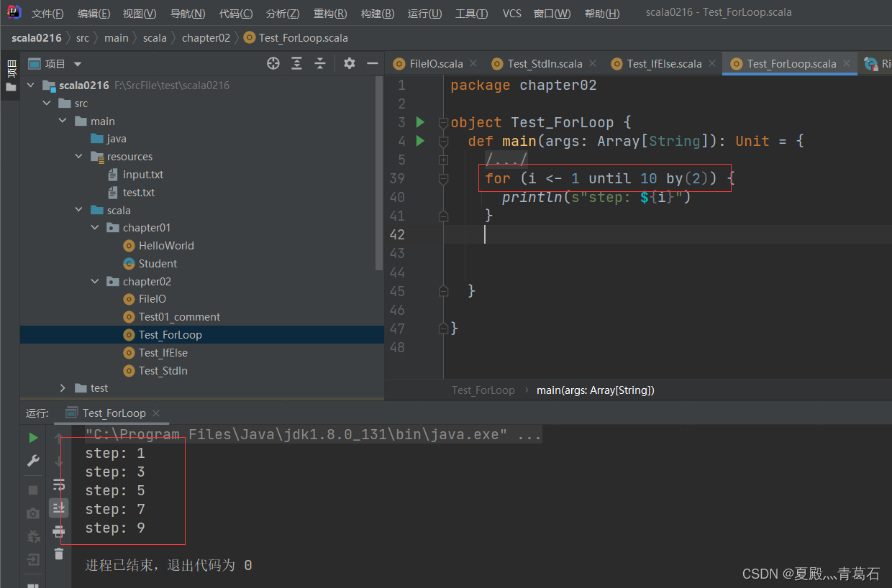Collapse the src folder

pos(47,104)
